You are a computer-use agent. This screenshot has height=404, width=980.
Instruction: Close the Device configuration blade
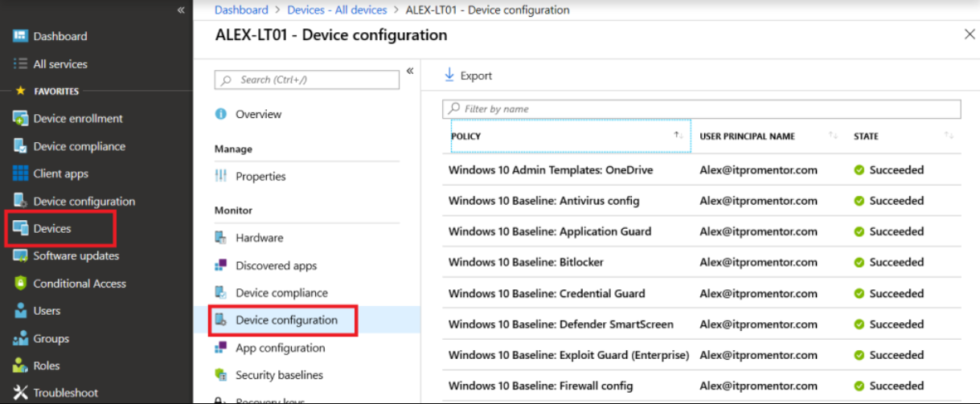tap(969, 35)
